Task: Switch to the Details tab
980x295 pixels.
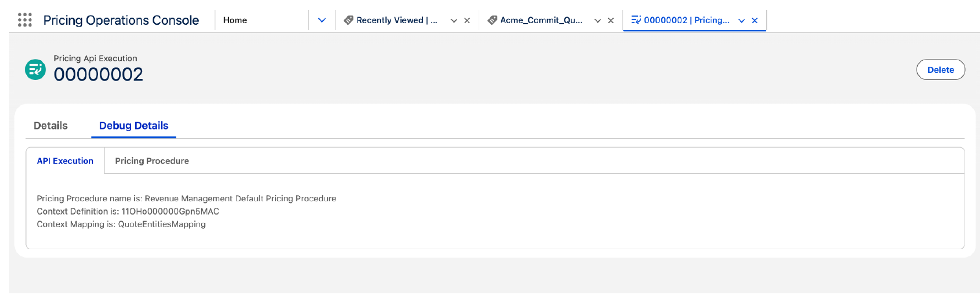Action: click(51, 126)
